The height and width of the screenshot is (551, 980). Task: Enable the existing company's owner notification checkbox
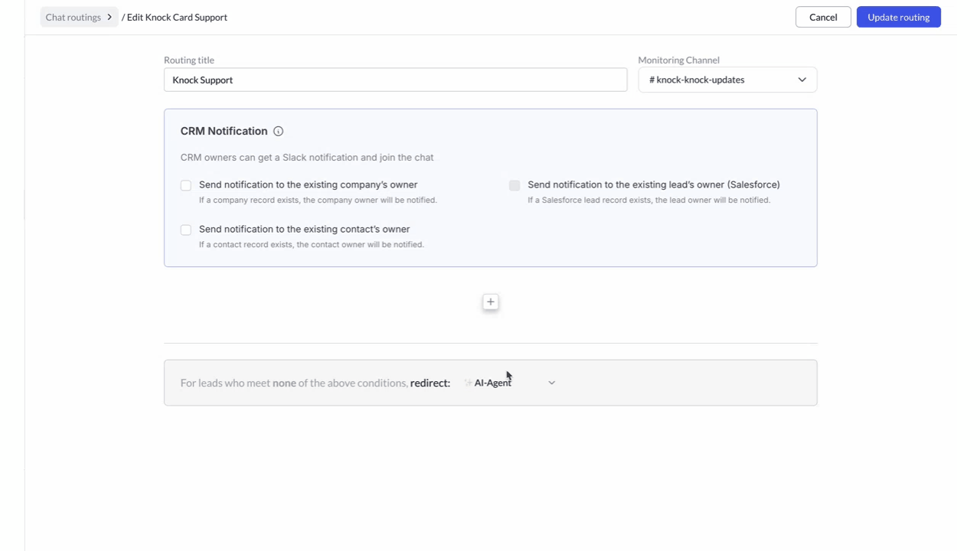point(186,185)
